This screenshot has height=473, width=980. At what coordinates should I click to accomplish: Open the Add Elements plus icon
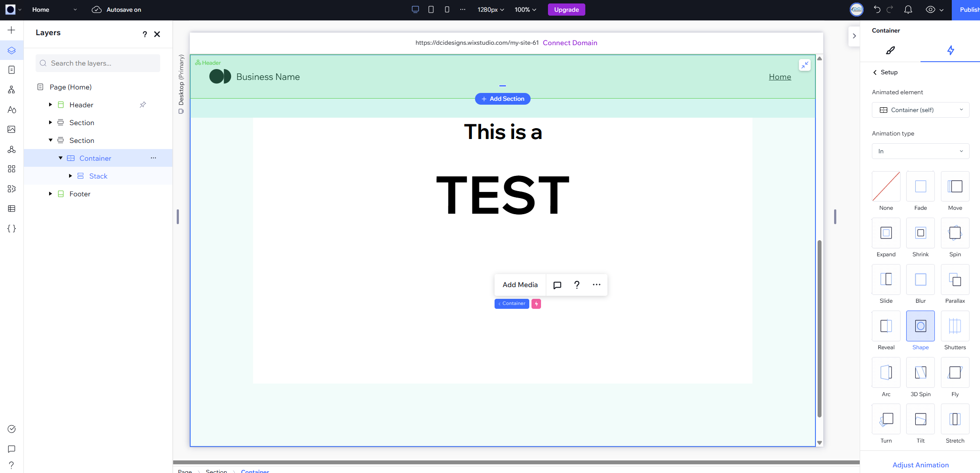coord(12,30)
